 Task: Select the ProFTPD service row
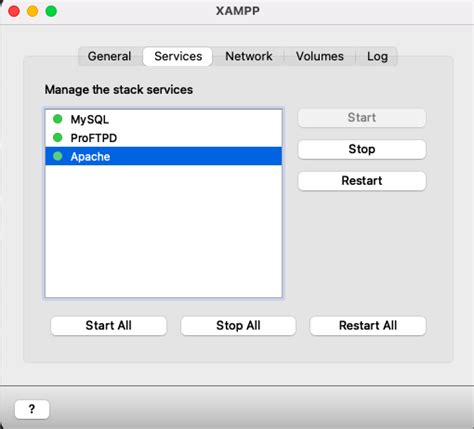[x=164, y=138]
